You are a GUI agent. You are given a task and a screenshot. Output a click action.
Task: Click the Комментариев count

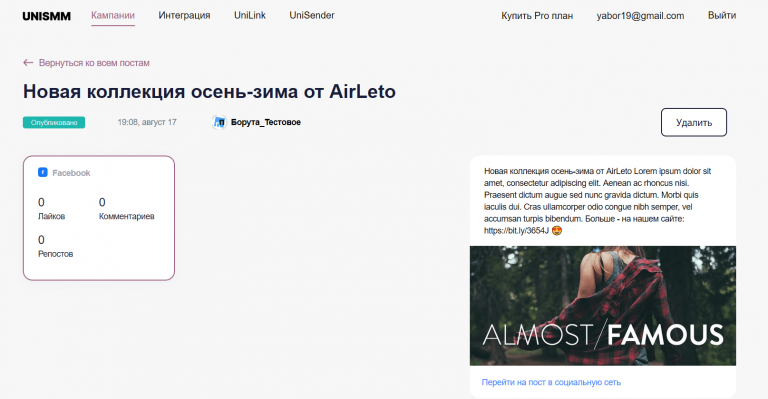[x=102, y=202]
